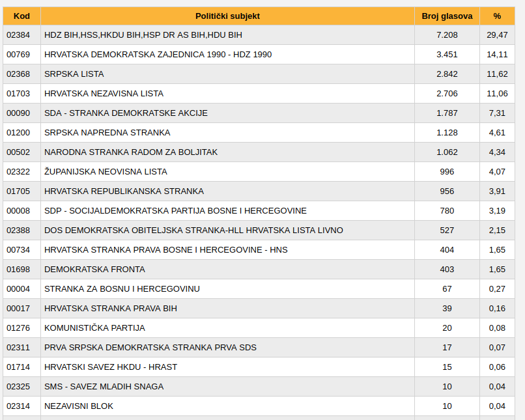525x420 pixels.
Task: Click "HRVATSKA DEMOKRATSKA ZAJEDNICA 1990 - HDZ 1990"
Action: tap(158, 55)
